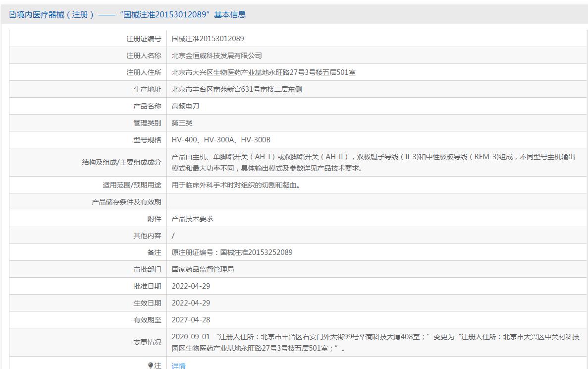Viewport: 588px width, 369px height.
Task: Click the document icon before 境内医疗器械 title
Action: click(x=12, y=15)
